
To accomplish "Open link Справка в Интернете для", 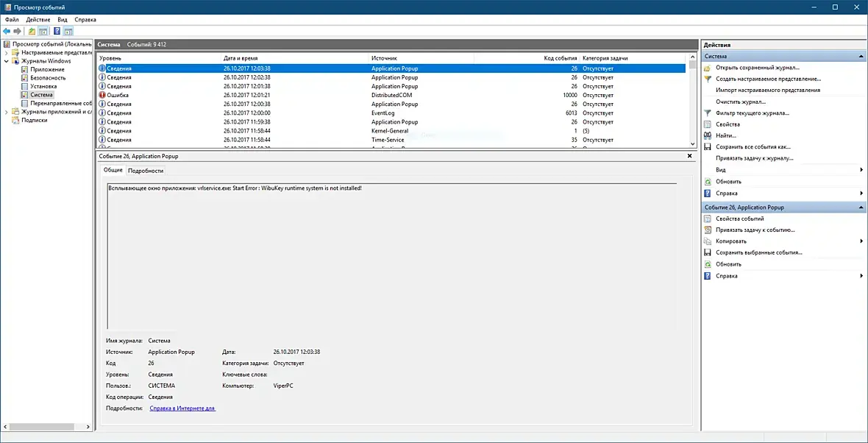I will tap(182, 408).
